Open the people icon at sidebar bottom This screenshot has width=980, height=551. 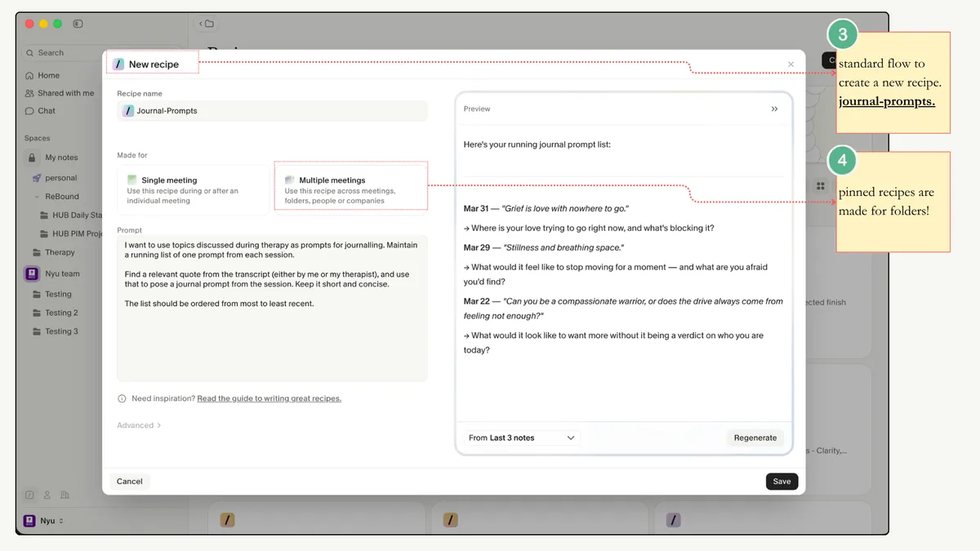[x=47, y=495]
